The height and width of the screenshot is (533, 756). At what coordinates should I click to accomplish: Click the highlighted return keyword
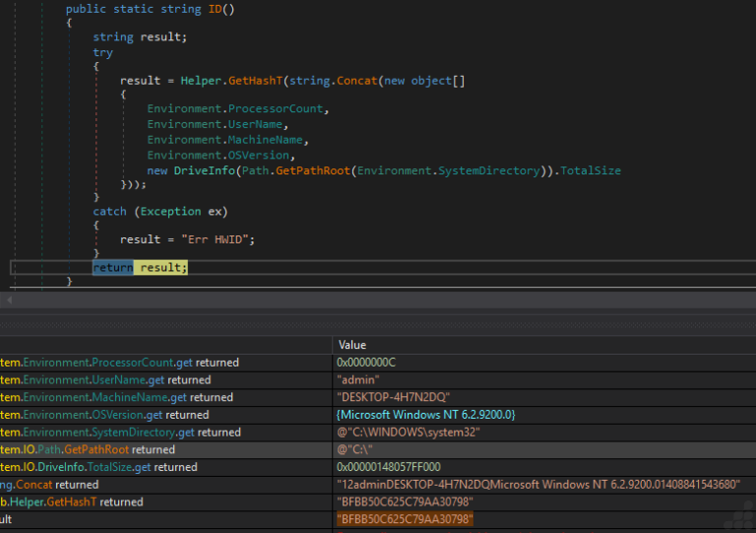113,267
